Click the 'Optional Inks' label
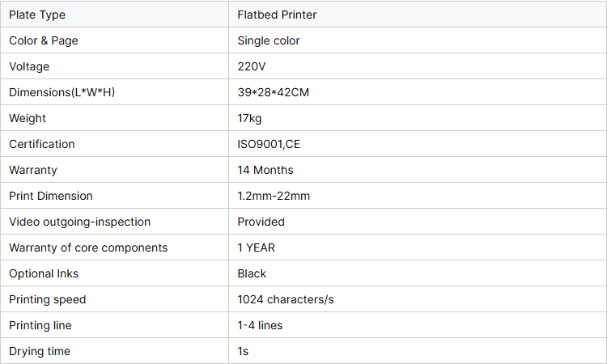 (44, 273)
